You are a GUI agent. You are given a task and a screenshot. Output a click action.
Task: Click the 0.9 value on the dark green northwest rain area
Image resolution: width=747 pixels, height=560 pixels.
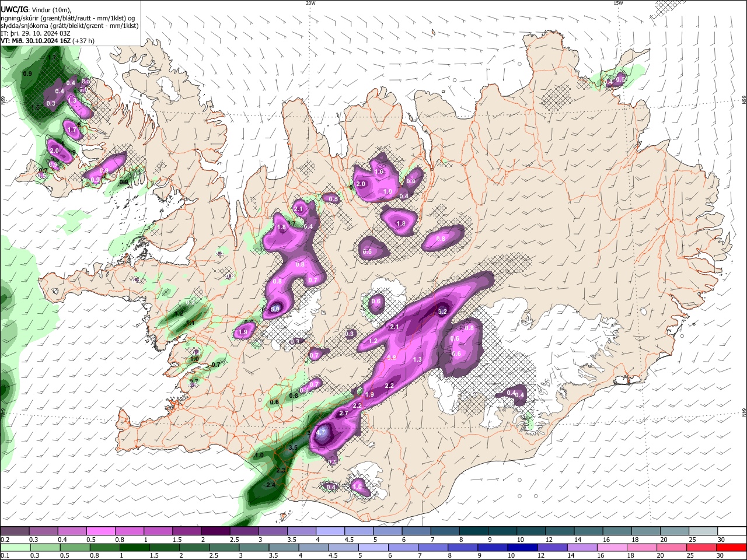pos(27,73)
